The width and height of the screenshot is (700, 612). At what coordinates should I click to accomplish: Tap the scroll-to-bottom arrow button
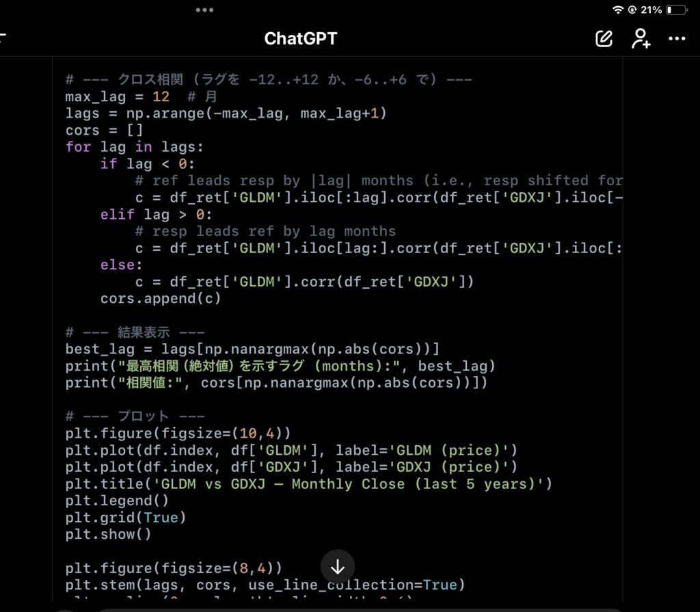click(338, 567)
